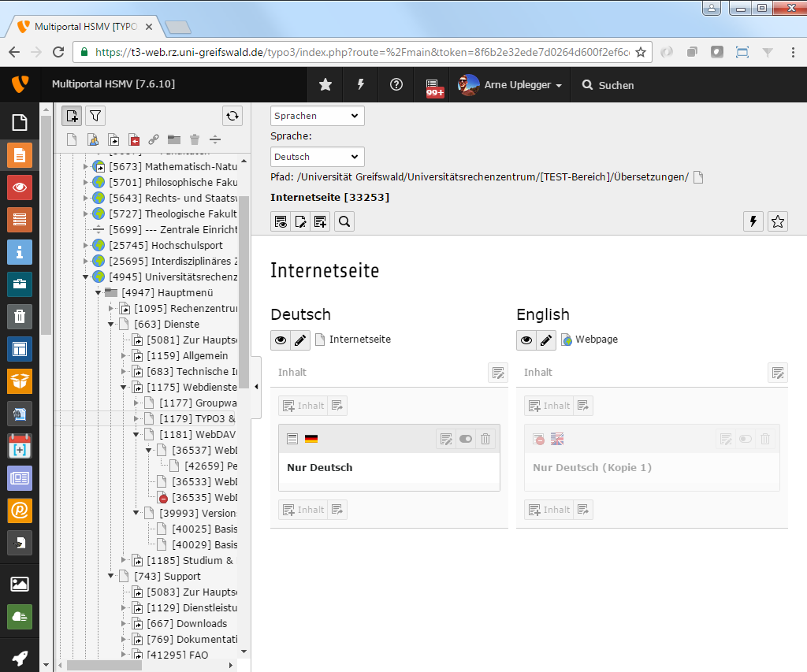The image size is (807, 672).
Task: Collapse the [4947] Hauptmenü tree node
Action: (99, 292)
